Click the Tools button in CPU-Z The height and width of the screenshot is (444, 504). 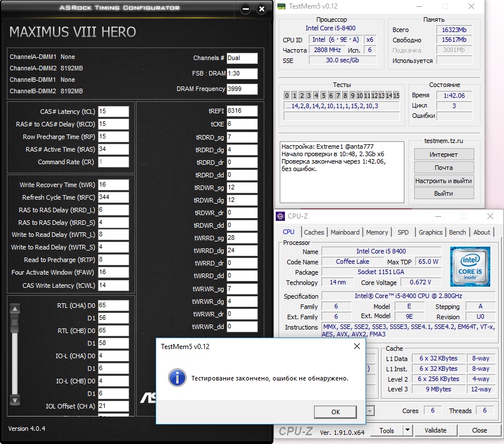click(x=386, y=430)
